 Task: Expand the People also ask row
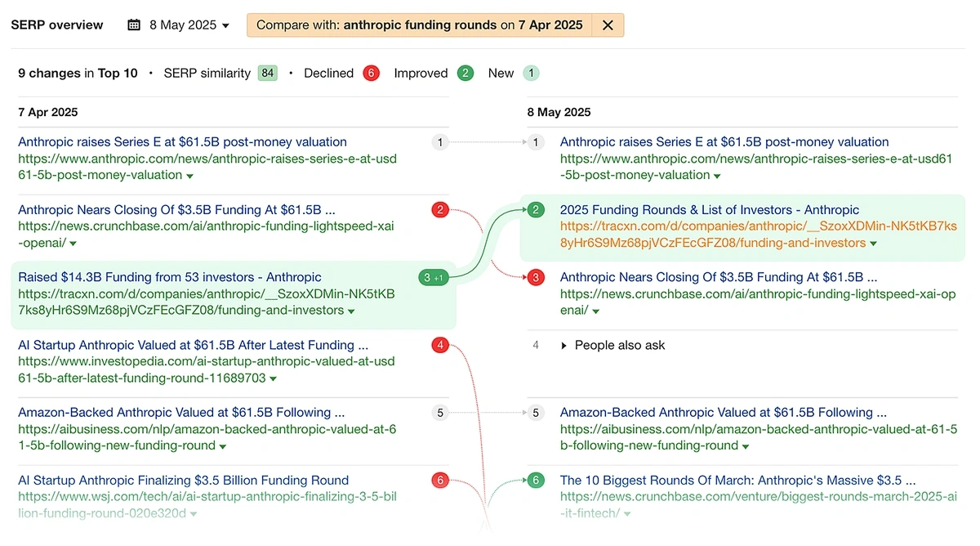pyautogui.click(x=613, y=345)
